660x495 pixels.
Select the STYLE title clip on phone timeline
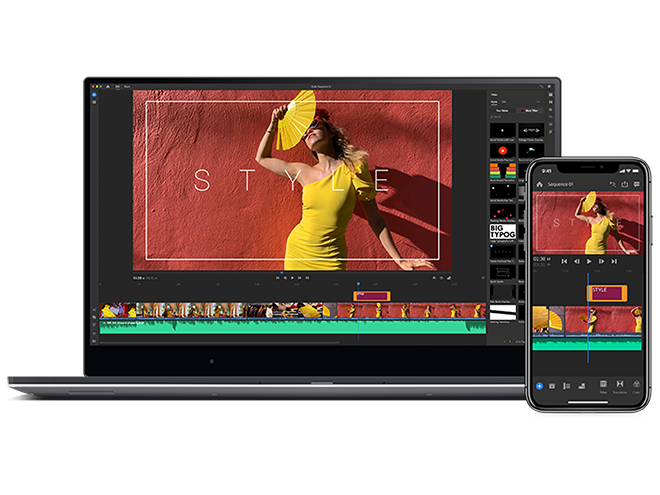point(606,292)
